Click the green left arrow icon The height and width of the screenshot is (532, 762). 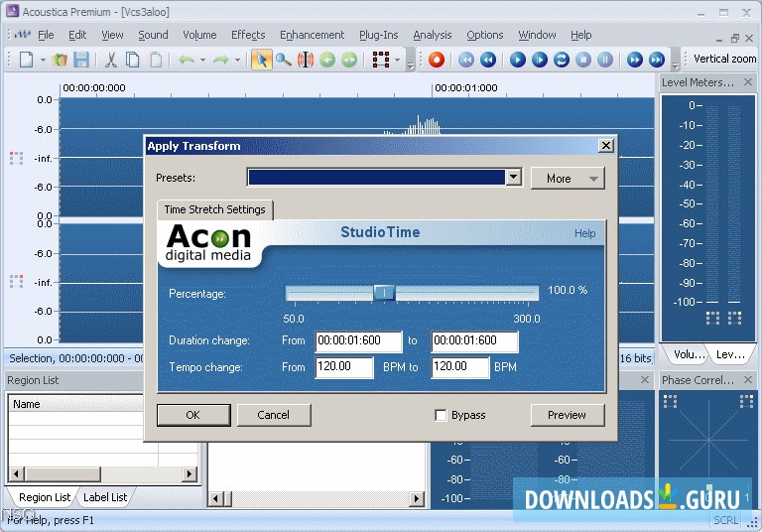click(327, 60)
